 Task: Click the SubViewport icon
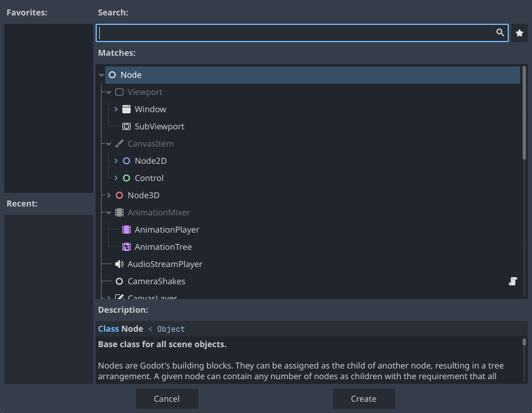(126, 126)
